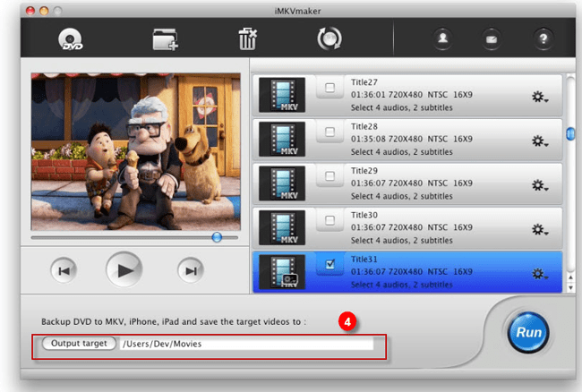The image size is (582, 392).
Task: Open the Title30 gear settings dropdown
Action: tap(540, 230)
